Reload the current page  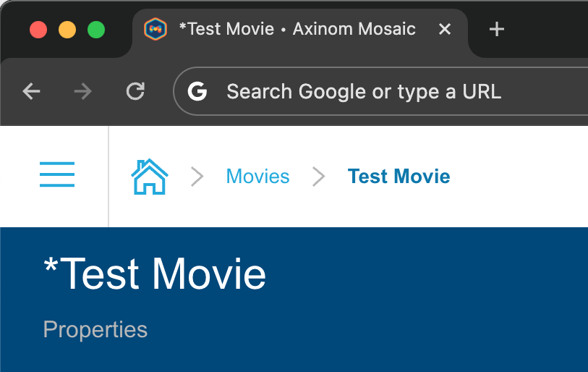[x=135, y=91]
